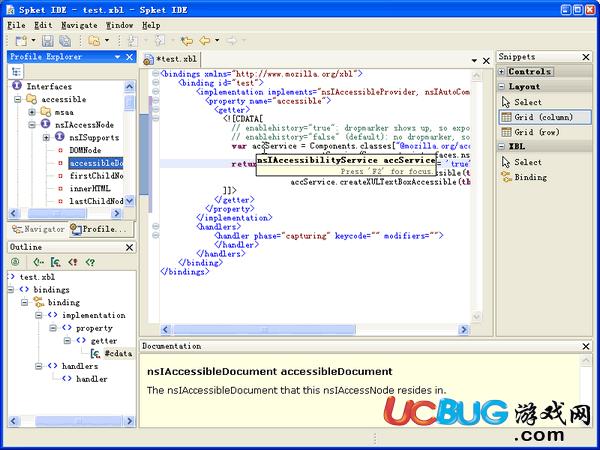The width and height of the screenshot is (600, 450).
Task: Expand the nsISupports tree node
Action: (46, 137)
